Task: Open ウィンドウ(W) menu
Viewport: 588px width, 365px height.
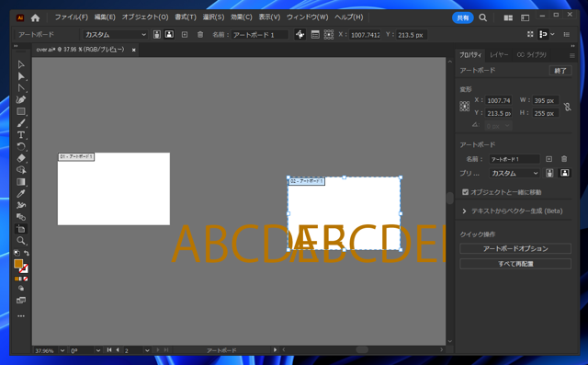Action: [308, 17]
